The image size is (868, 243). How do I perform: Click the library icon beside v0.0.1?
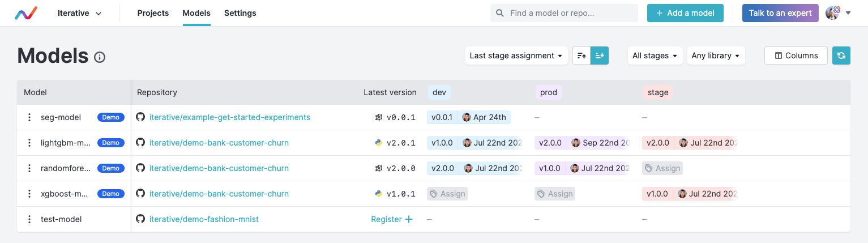click(379, 117)
